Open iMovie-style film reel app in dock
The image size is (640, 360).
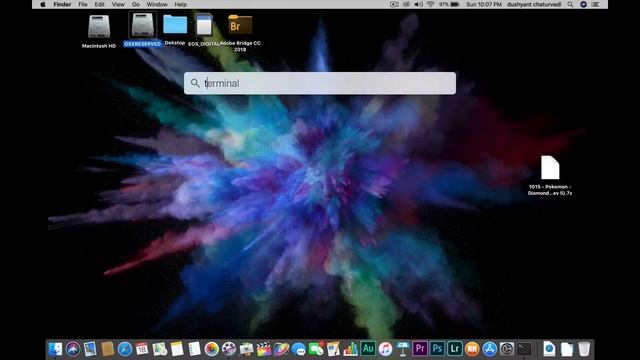pyautogui.click(x=229, y=349)
